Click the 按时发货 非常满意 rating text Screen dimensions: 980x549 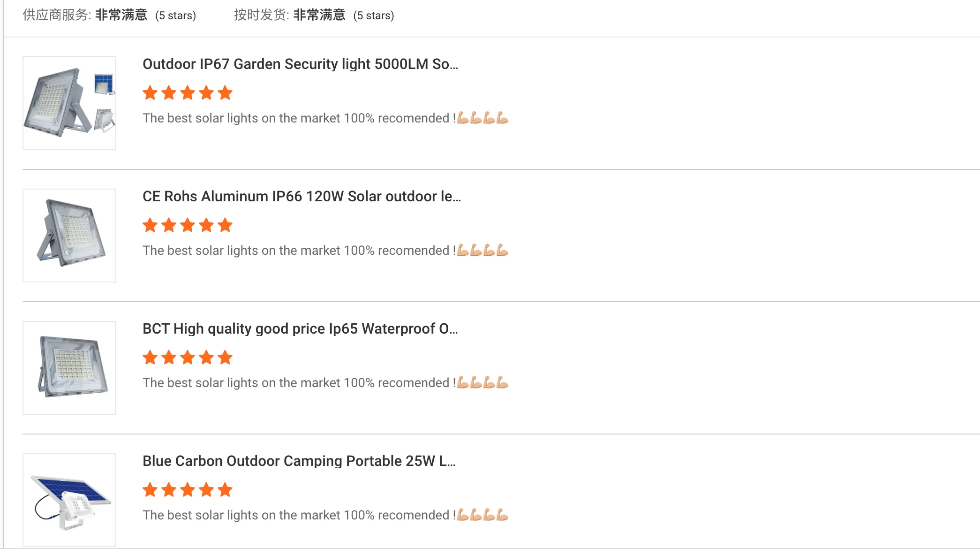[319, 15]
